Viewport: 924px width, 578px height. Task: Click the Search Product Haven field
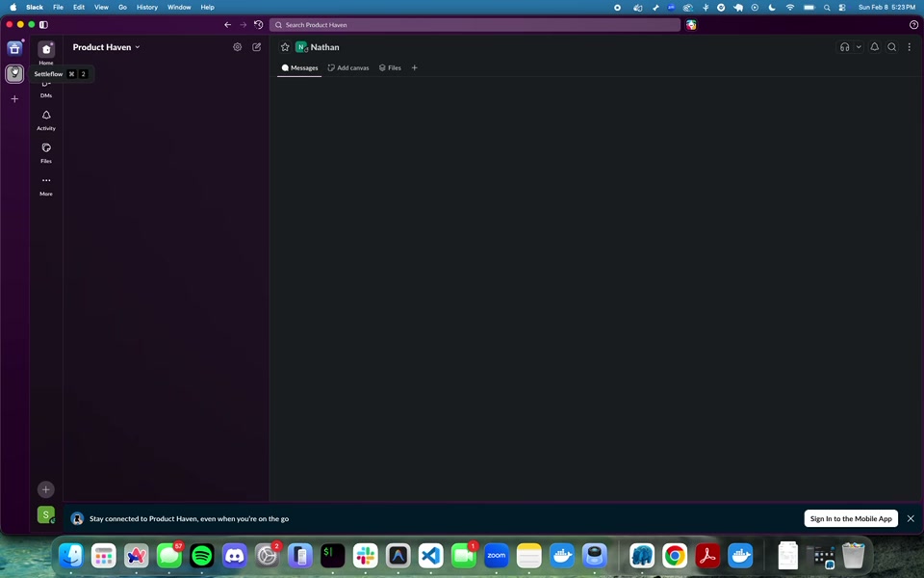[475, 25]
